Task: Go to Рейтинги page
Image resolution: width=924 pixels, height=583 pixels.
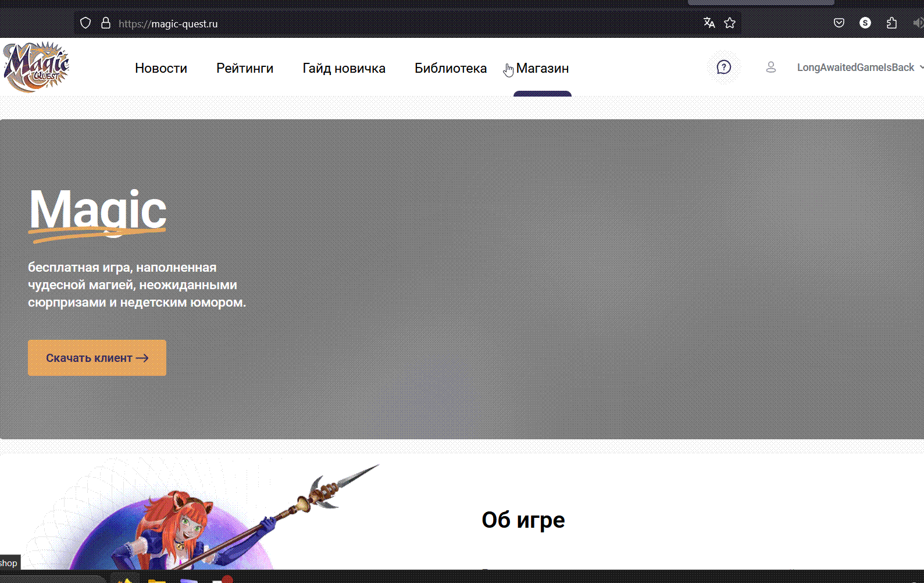Action: (x=245, y=68)
